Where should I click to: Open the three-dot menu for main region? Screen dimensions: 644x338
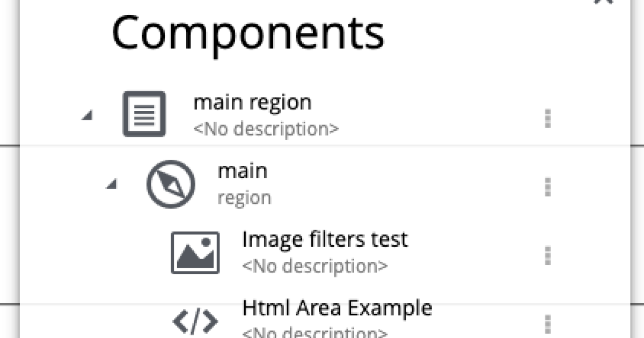coord(548,119)
